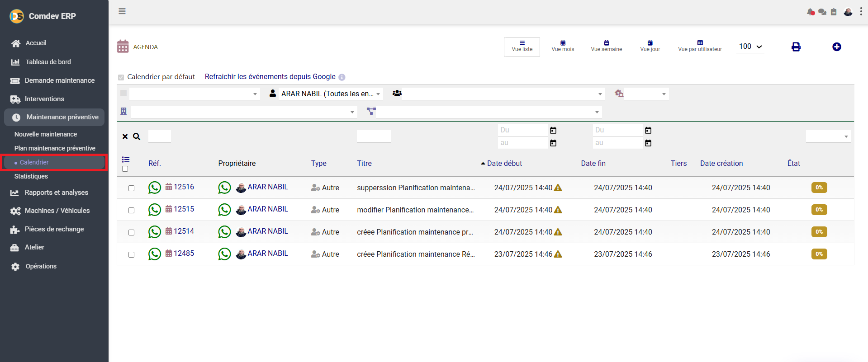Add a new event with plus icon

click(837, 47)
